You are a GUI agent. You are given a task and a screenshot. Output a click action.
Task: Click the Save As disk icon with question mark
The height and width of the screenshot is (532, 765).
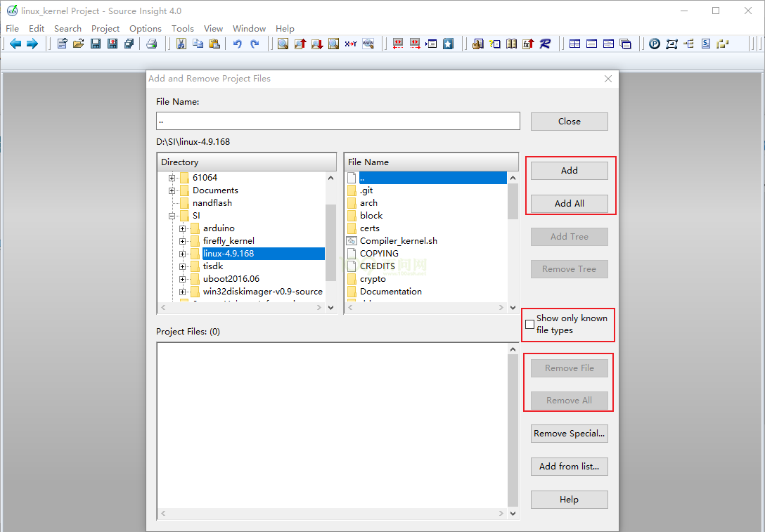[112, 44]
